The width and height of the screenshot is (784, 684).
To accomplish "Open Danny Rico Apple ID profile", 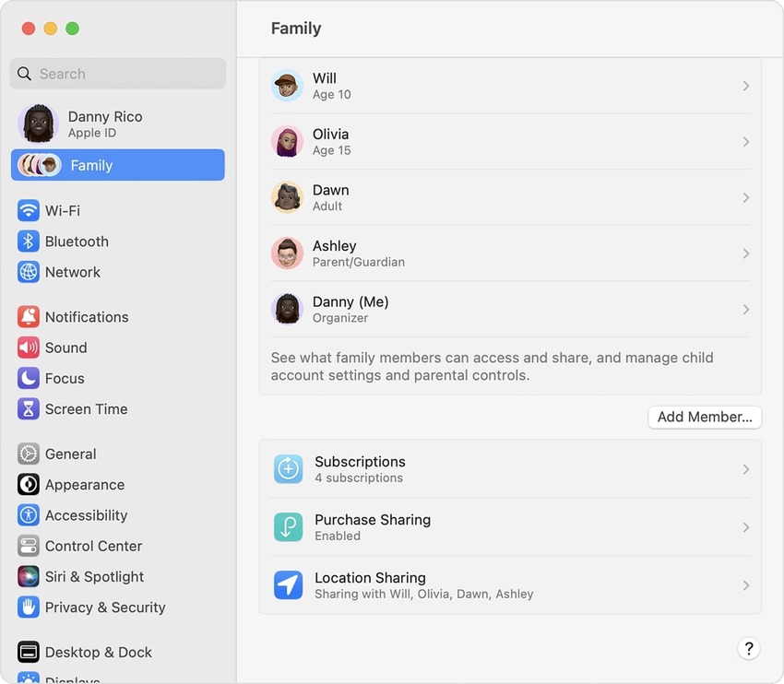I will click(104, 124).
